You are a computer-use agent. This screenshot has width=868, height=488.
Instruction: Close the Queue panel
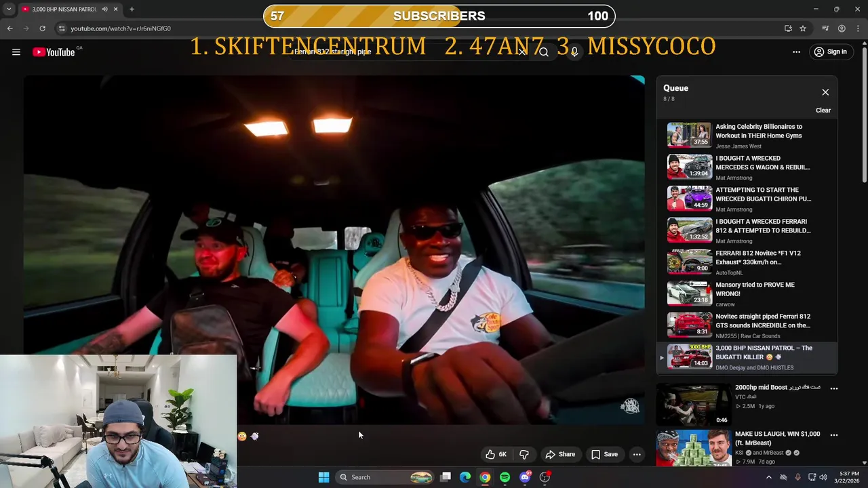click(825, 92)
